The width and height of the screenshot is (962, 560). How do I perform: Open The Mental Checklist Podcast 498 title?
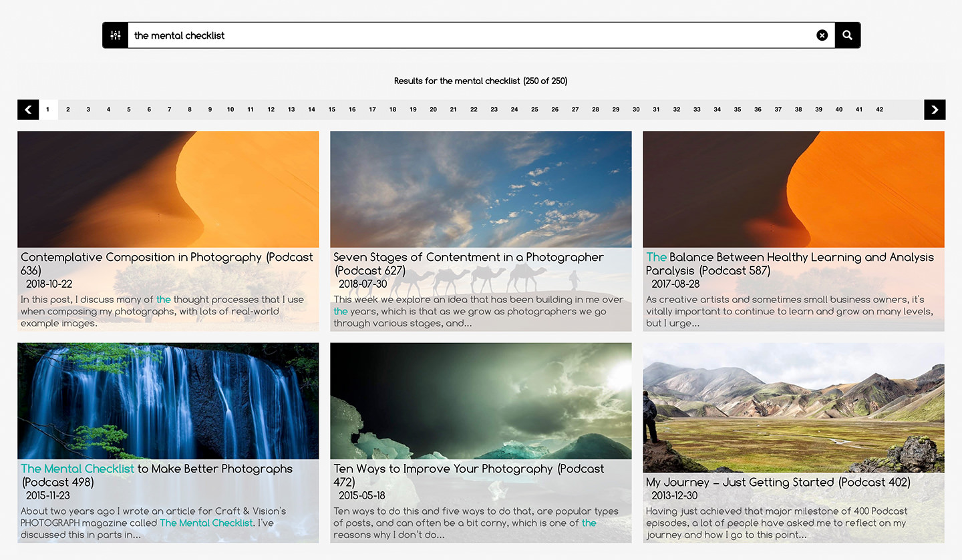156,469
